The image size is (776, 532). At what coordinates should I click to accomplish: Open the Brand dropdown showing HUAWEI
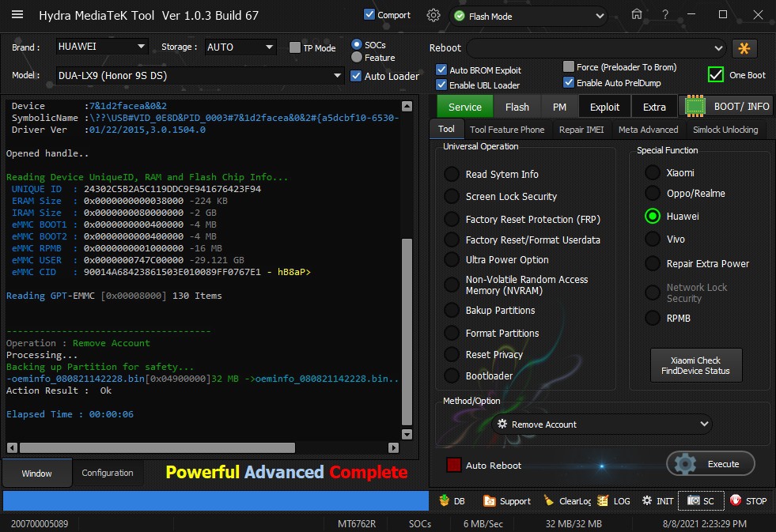coord(101,47)
